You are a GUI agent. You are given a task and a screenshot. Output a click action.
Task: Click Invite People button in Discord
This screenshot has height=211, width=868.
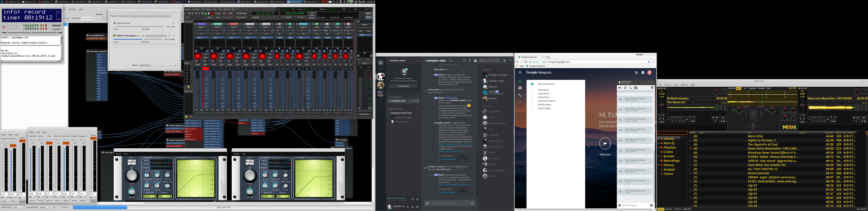click(x=403, y=86)
